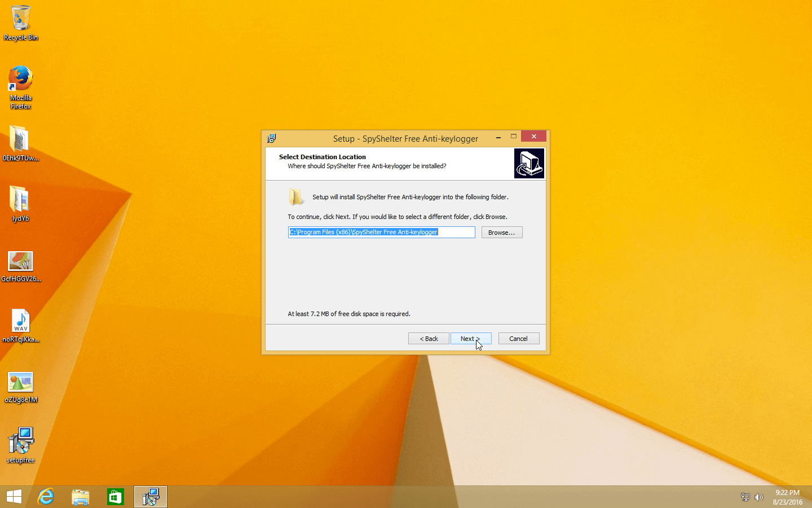The height and width of the screenshot is (508, 812).
Task: Launch Mozilla Firefox from the desktop
Action: 21,87
